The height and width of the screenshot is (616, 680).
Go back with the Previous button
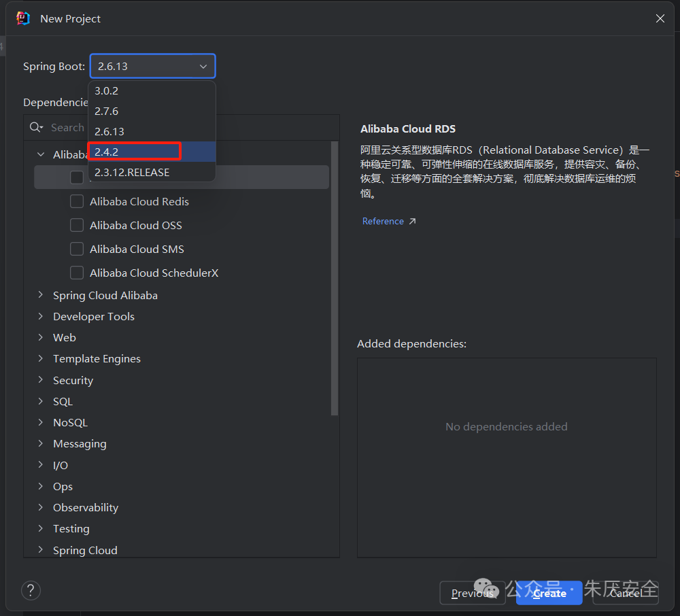click(473, 593)
